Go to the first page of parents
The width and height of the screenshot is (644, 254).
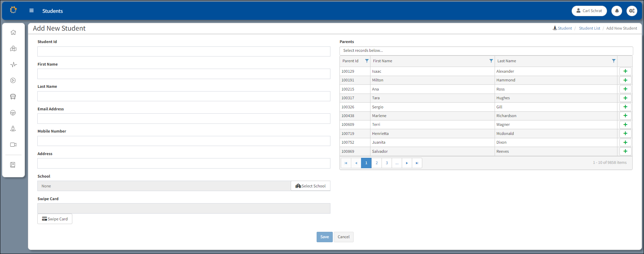(346, 163)
